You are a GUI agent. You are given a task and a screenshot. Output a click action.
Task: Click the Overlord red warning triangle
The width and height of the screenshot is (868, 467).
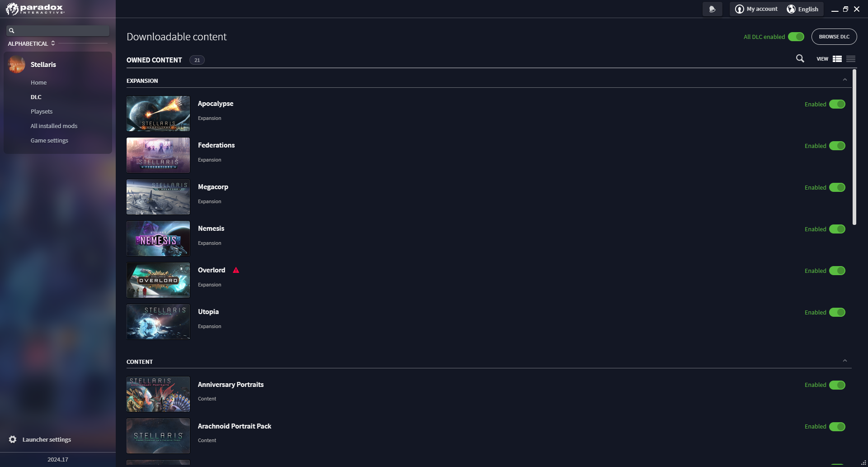tap(236, 270)
